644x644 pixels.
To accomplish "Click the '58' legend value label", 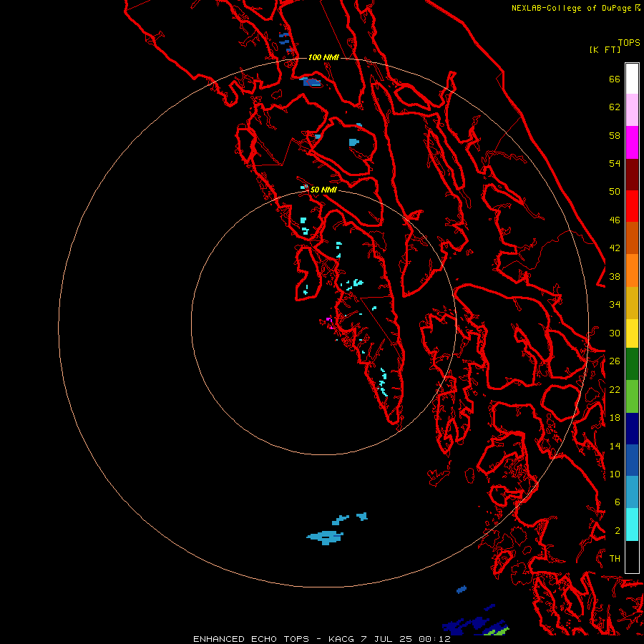I will tap(615, 135).
